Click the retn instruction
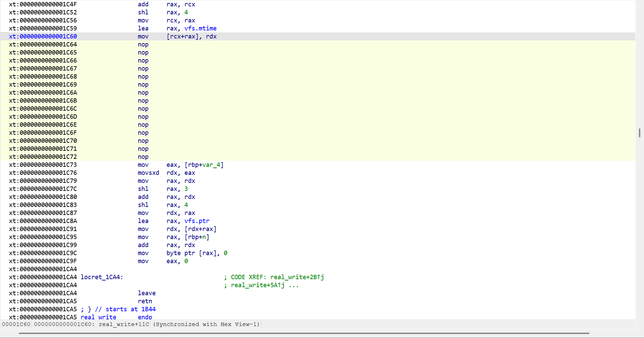Image resolution: width=644 pixels, height=338 pixels. pyautogui.click(x=145, y=301)
